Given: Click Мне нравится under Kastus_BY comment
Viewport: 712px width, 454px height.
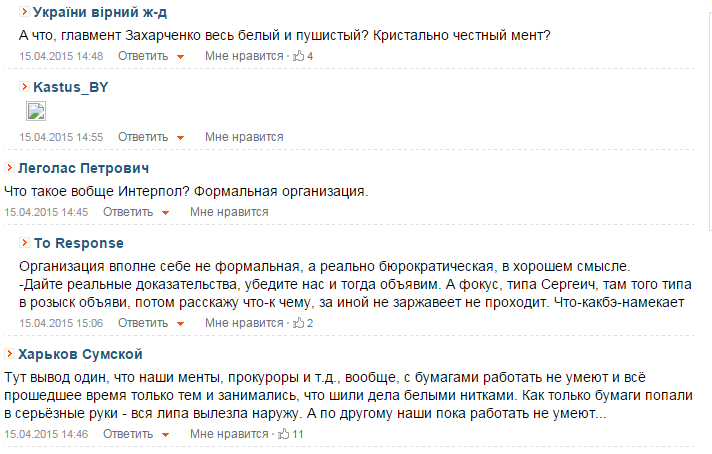Looking at the screenshot, I should click(x=244, y=137).
